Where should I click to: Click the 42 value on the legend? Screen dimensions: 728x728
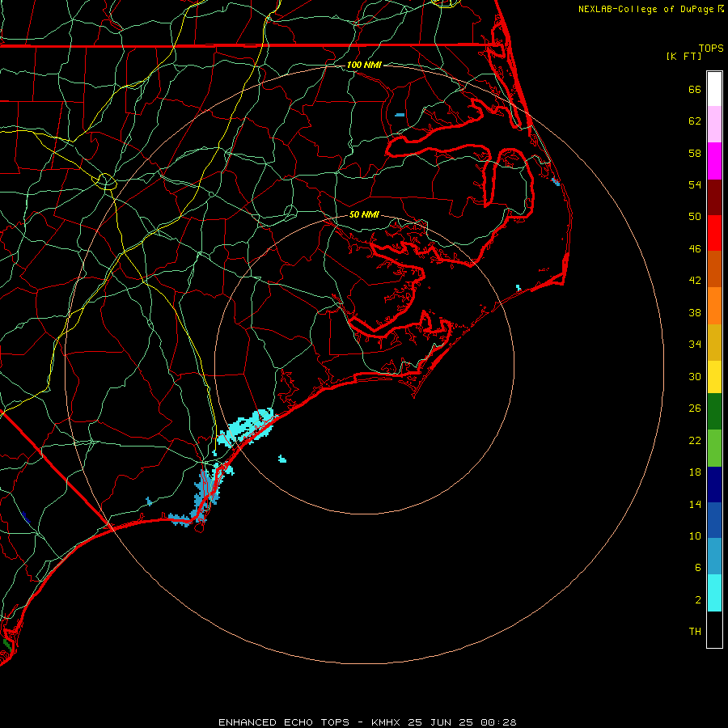pos(695,281)
